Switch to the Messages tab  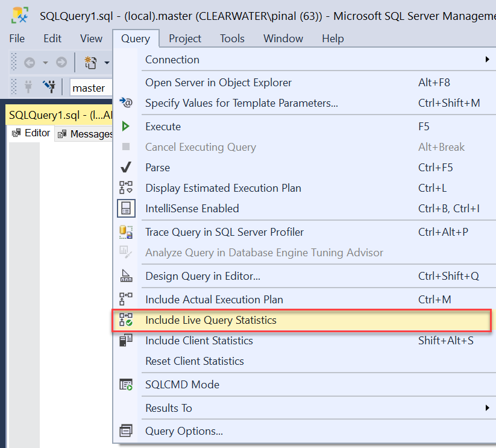tap(84, 134)
